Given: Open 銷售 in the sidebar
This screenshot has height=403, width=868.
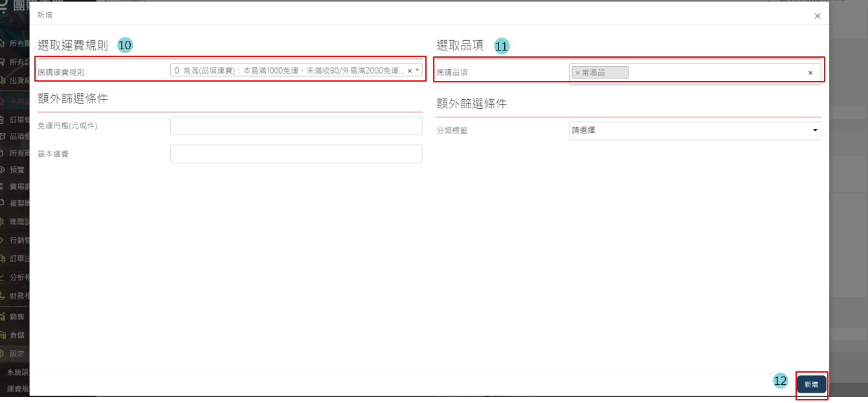Looking at the screenshot, I should click(17, 317).
